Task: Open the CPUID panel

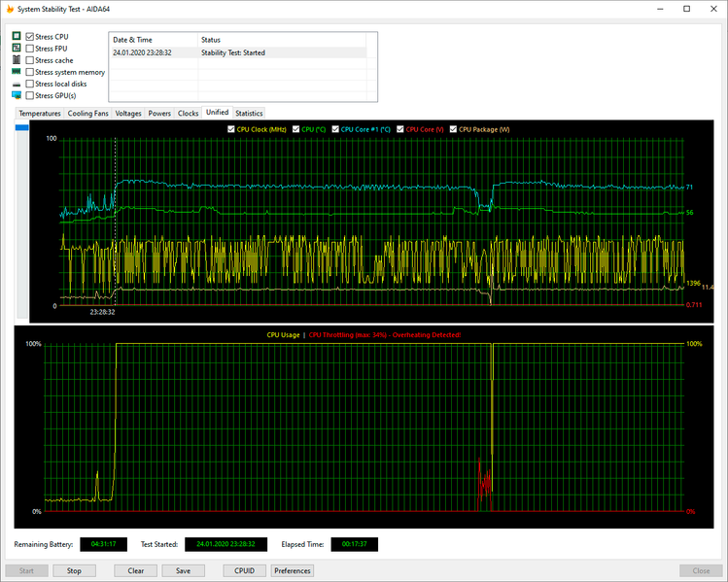Action: click(x=244, y=570)
